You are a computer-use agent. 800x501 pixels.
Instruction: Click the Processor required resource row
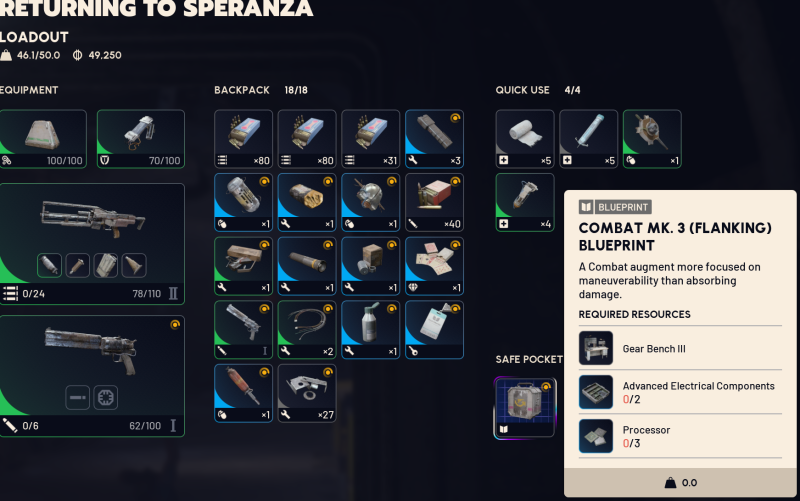click(680, 436)
